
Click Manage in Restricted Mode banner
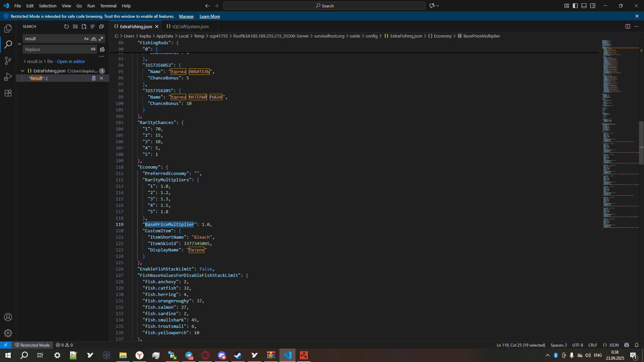[186, 16]
